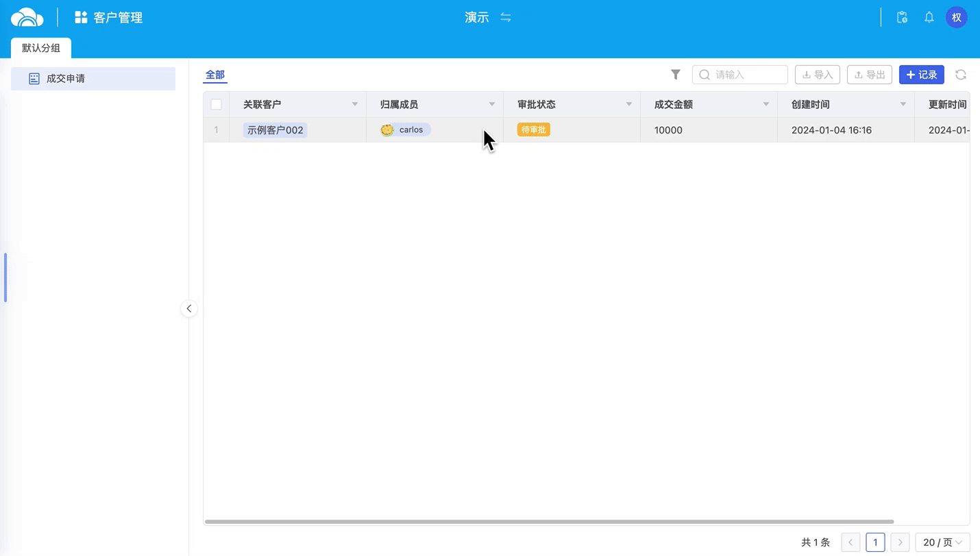
Task: Refresh the table with the refresh icon
Action: (961, 75)
